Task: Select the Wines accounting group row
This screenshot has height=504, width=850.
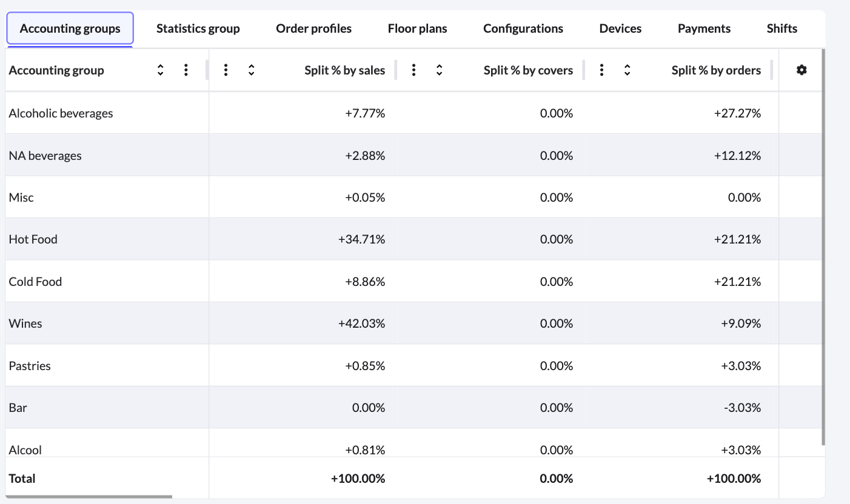Action: pyautogui.click(x=25, y=323)
